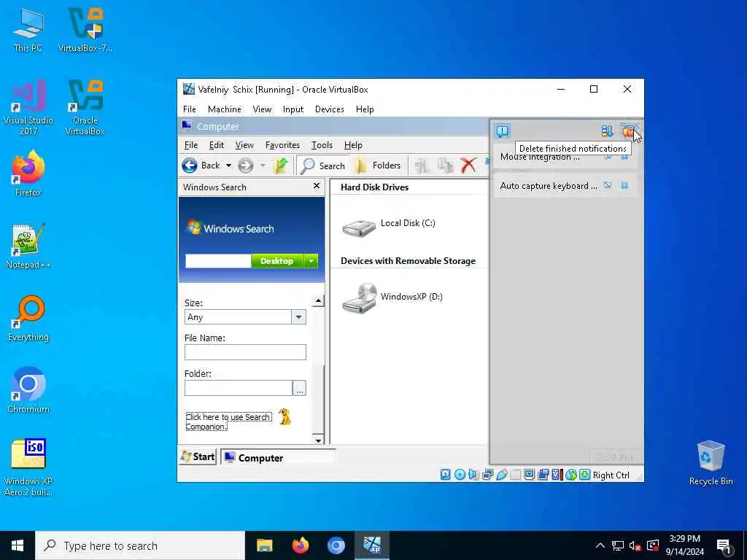This screenshot has width=747, height=560.
Task: Click the optical disk indicator in status bar
Action: click(460, 475)
